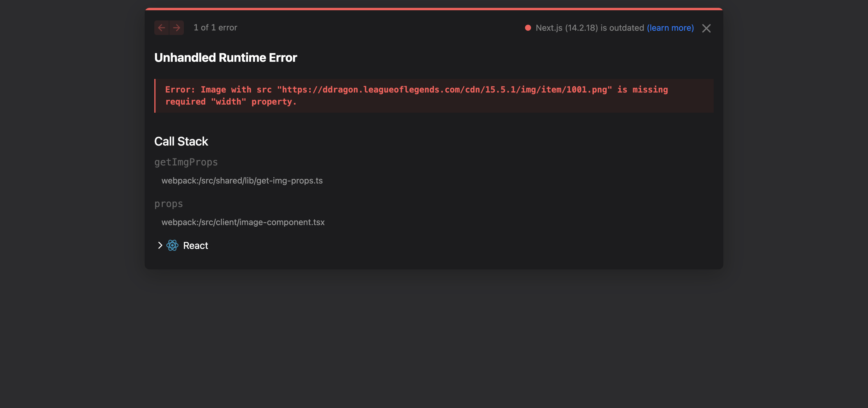The height and width of the screenshot is (408, 868).
Task: Open the learn more link
Action: tap(670, 28)
